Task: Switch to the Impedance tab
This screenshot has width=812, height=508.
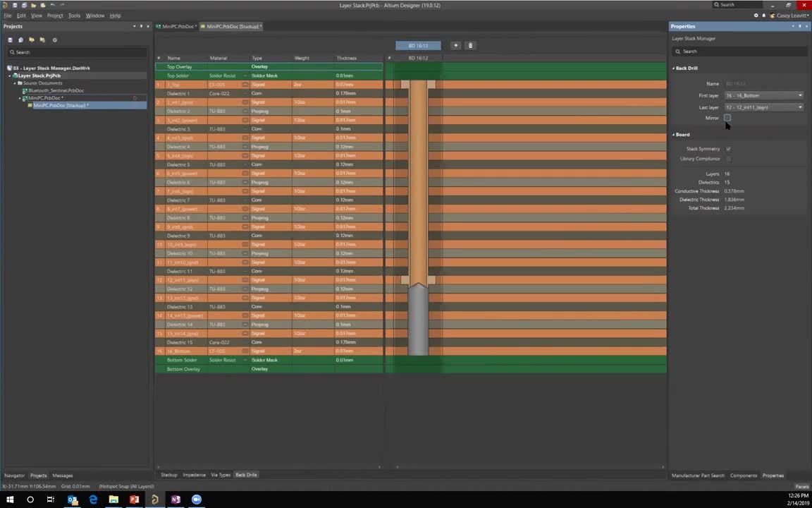Action: [194, 475]
